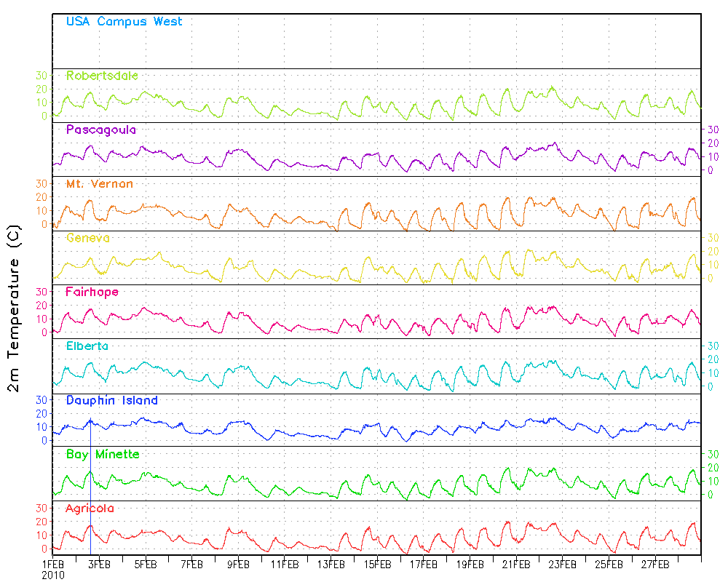
Task: Select the 21FEB date on axis
Action: [516, 565]
